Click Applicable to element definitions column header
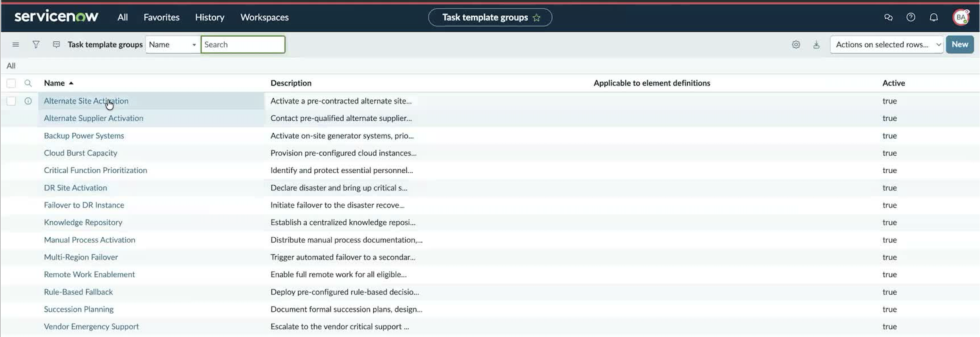 652,83
